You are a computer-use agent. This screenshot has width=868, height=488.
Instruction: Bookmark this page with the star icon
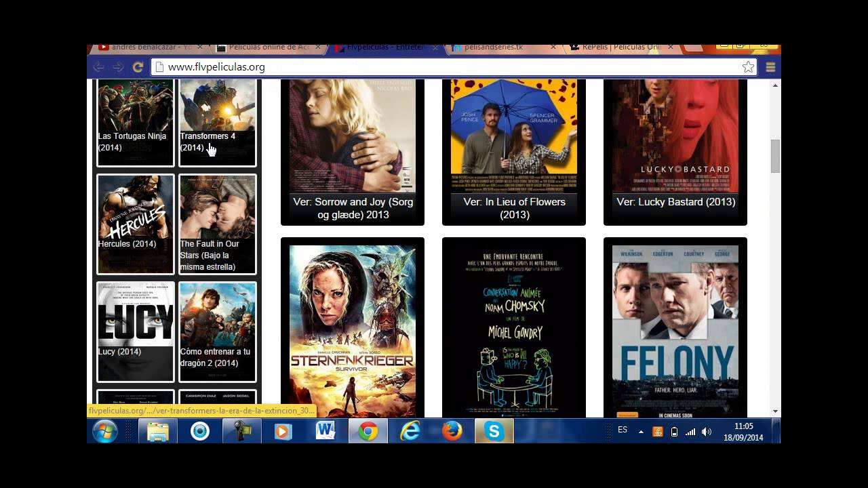(x=748, y=67)
